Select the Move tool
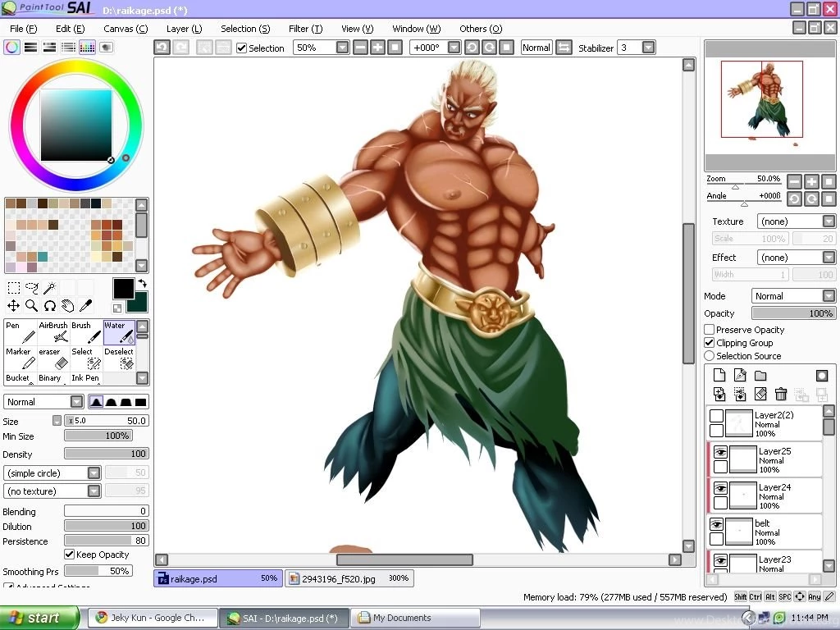 [14, 306]
